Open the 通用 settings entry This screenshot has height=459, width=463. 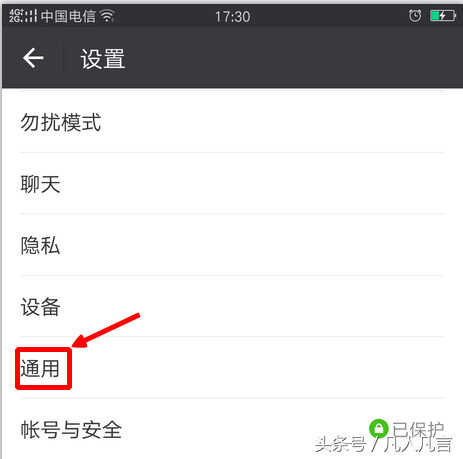tap(232, 368)
